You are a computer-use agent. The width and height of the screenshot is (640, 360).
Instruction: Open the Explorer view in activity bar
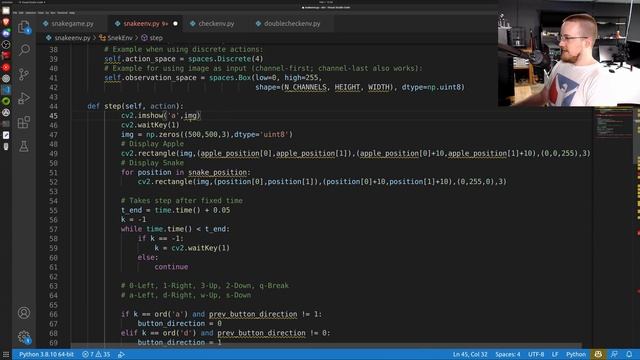(24, 27)
